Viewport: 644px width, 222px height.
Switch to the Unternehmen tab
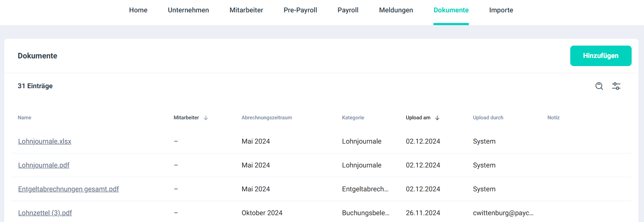click(x=188, y=10)
